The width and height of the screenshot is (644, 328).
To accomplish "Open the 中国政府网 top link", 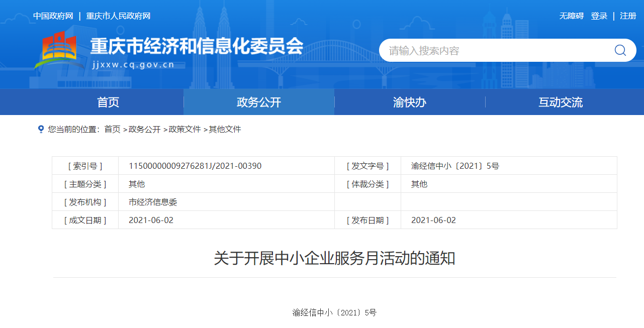I will (53, 16).
